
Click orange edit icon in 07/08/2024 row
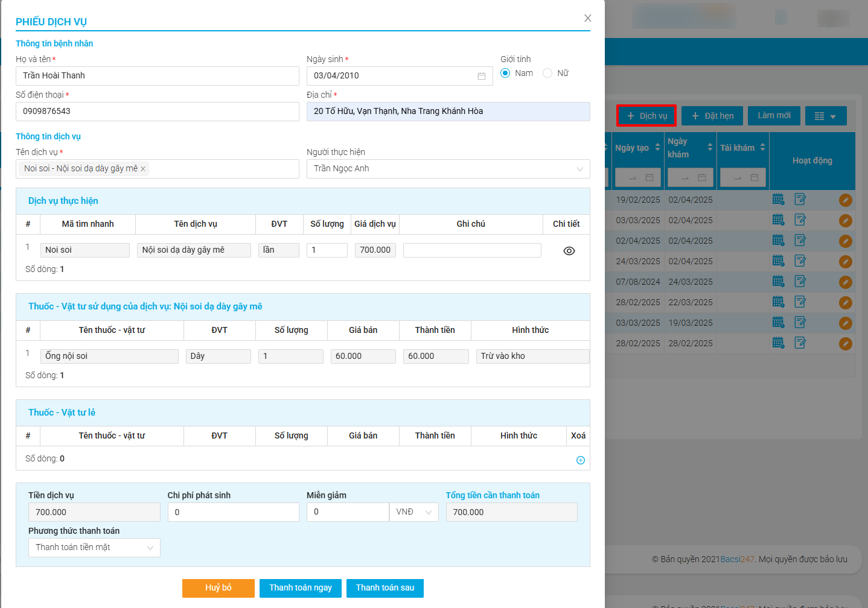pos(846,282)
